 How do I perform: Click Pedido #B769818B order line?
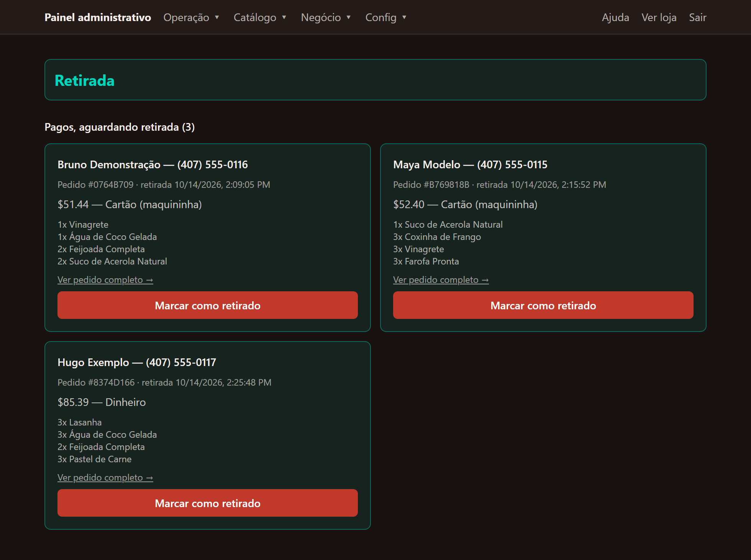pyautogui.click(x=500, y=185)
